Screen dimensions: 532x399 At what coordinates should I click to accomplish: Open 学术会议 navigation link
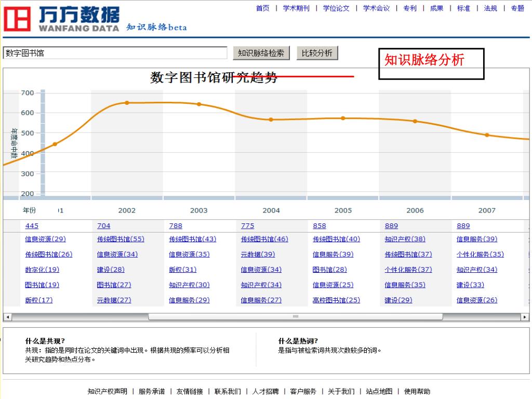coord(376,8)
